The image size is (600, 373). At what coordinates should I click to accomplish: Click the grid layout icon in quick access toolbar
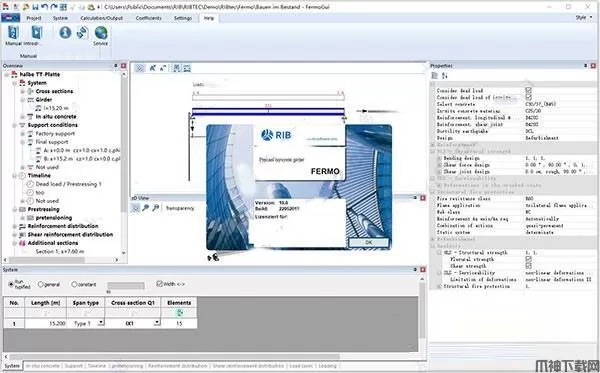tap(63, 7)
